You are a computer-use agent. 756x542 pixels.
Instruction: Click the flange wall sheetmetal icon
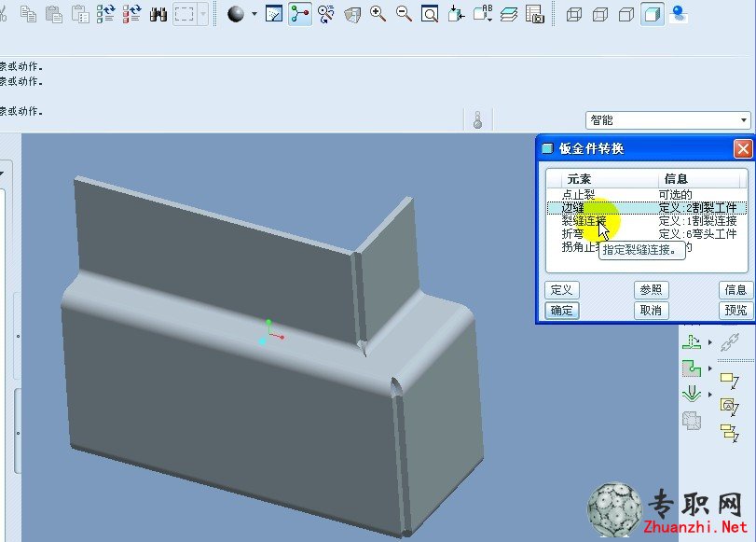point(692,341)
